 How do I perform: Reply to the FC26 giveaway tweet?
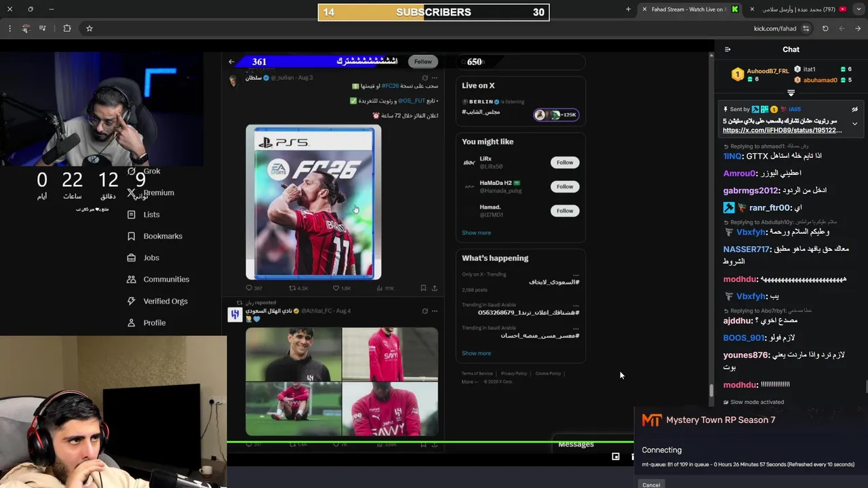254,288
